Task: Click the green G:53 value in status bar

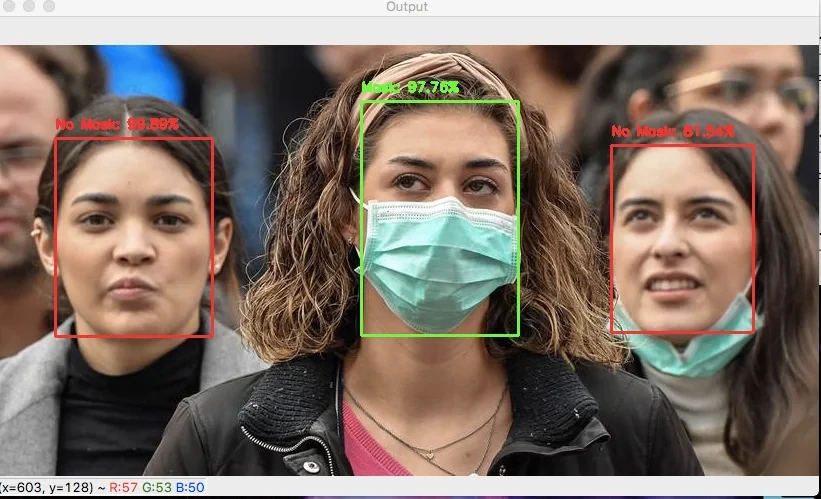Action: click(x=158, y=488)
